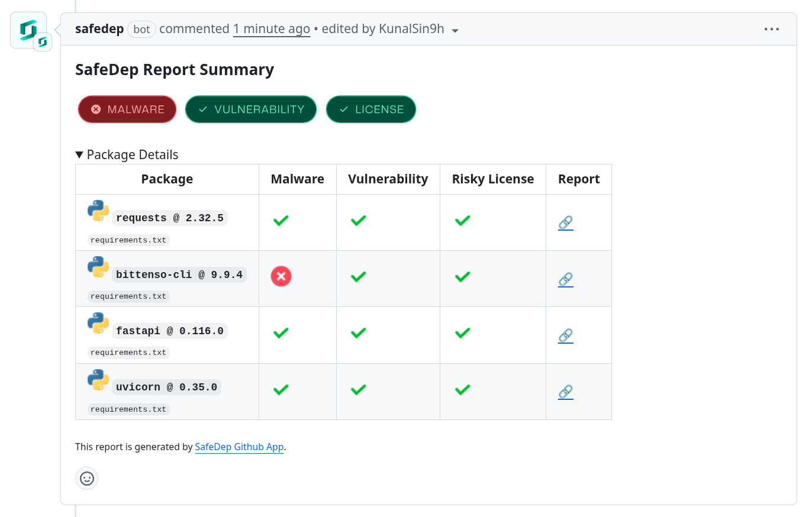Click the 'Malware' column header

[x=298, y=179]
